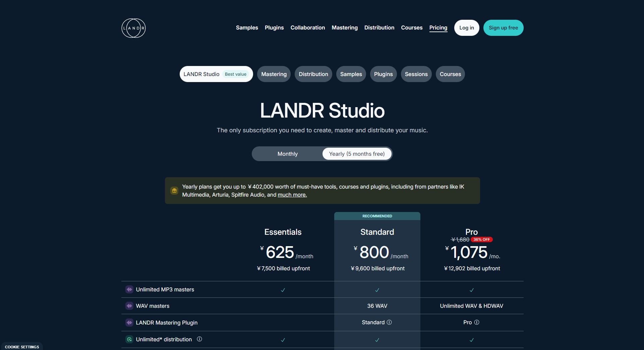Click the waveform icon beside LANDR Mastering Plugin

pos(129,323)
